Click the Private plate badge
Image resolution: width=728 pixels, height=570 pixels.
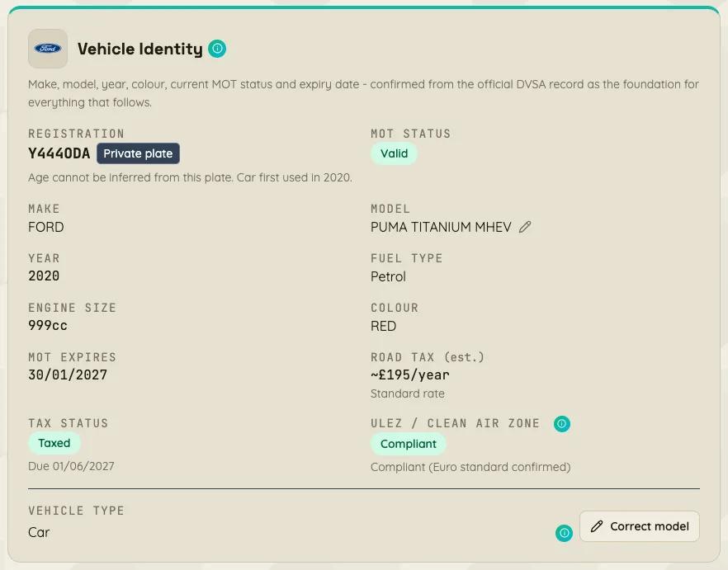tap(138, 153)
